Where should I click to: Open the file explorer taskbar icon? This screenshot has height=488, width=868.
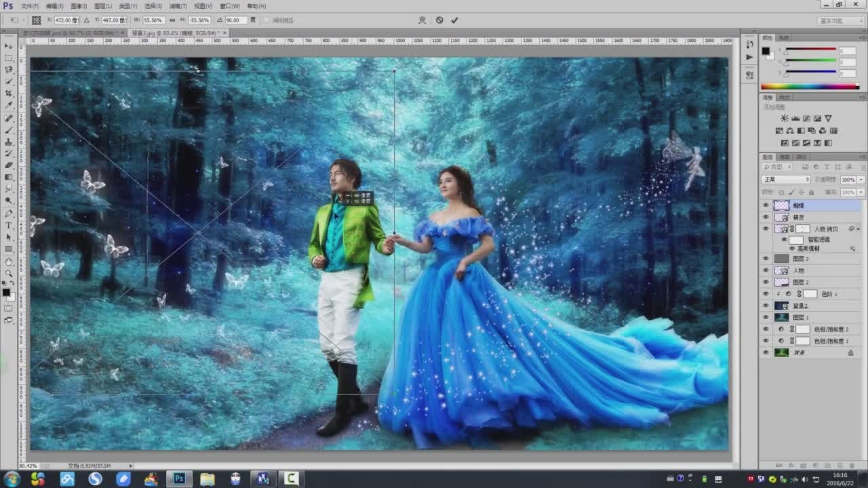click(x=207, y=479)
